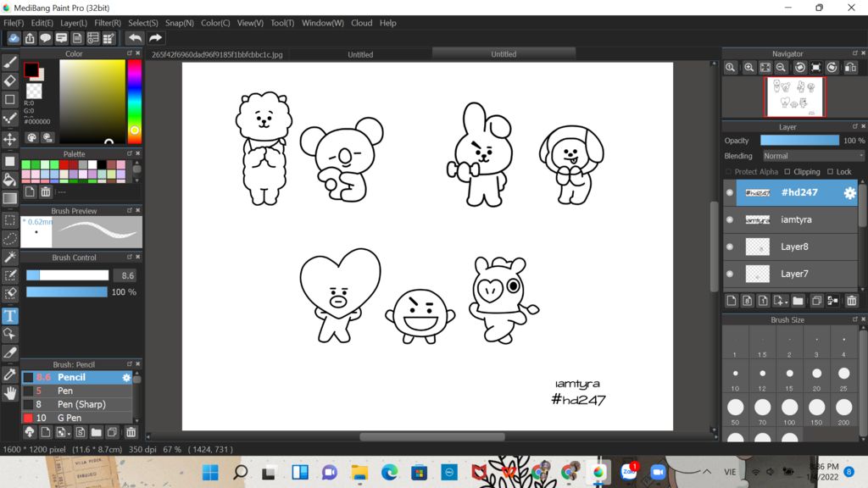The height and width of the screenshot is (488, 868).
Task: Switch to the first Untitled tab
Action: click(360, 54)
